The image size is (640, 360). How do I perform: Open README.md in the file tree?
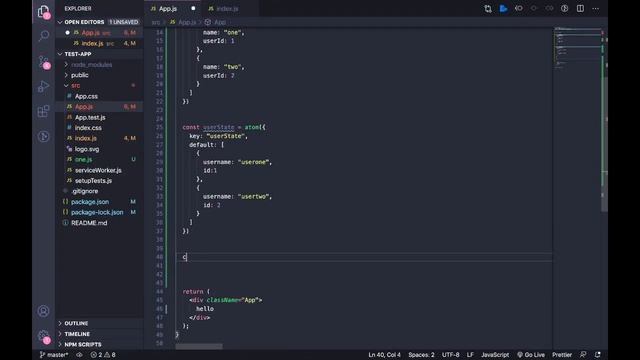coord(89,223)
